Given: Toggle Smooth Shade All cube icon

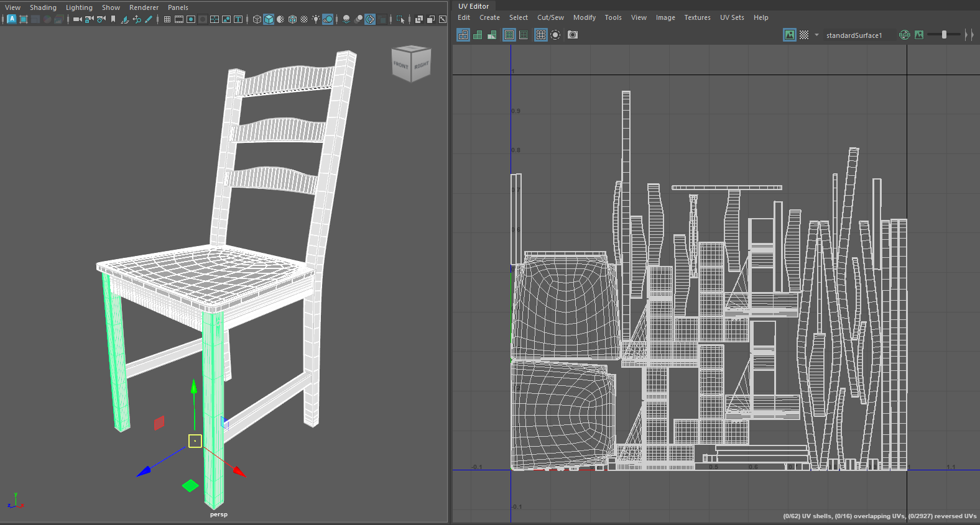Looking at the screenshot, I should point(269,19).
